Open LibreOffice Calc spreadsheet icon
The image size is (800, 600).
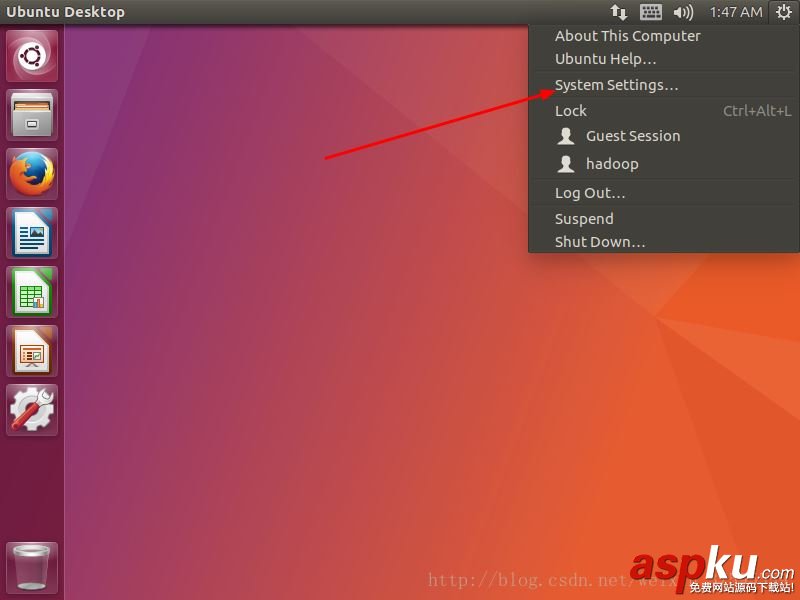point(32,292)
